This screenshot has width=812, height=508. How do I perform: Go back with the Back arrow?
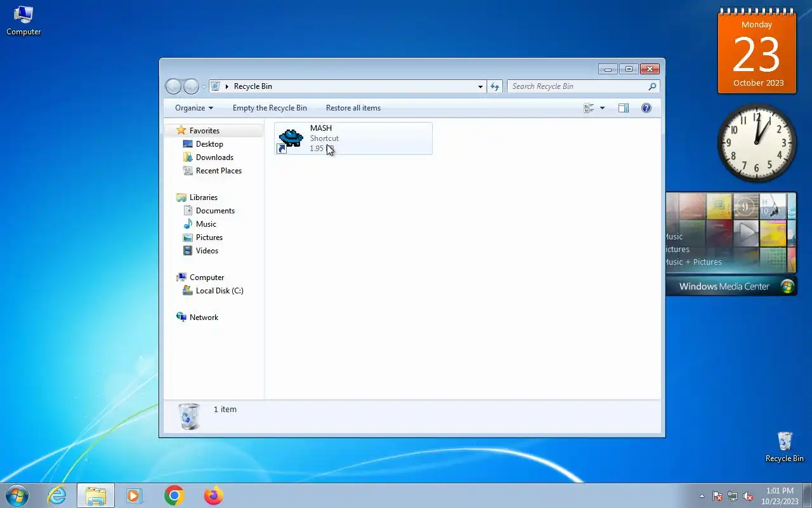click(x=173, y=86)
